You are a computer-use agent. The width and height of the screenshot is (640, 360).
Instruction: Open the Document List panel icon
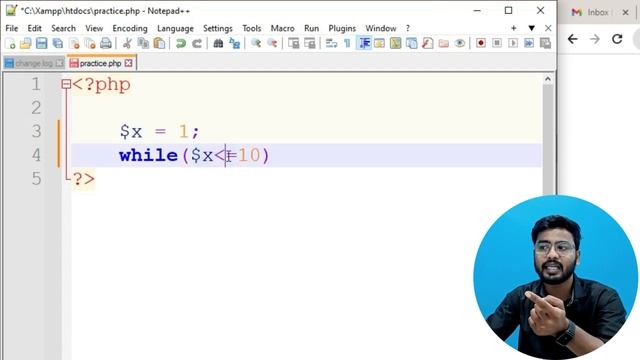(x=411, y=43)
